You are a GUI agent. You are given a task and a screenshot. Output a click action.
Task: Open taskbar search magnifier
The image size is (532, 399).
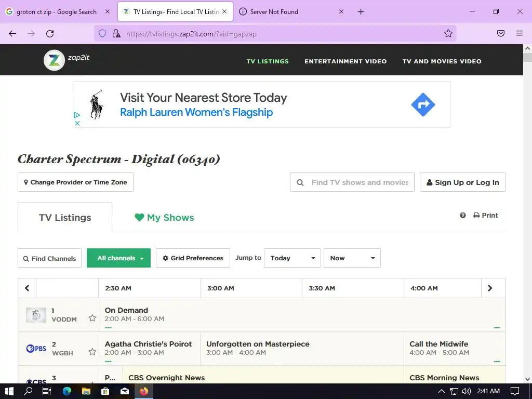click(x=28, y=391)
